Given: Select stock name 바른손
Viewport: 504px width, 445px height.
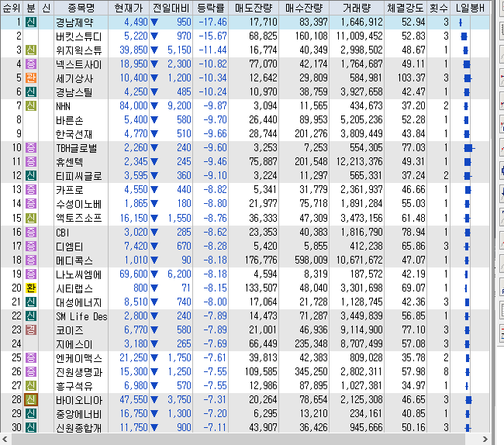Looking at the screenshot, I should point(70,120).
